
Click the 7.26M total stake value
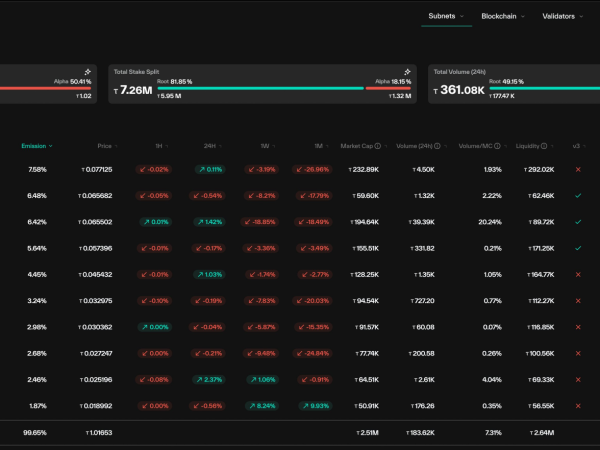point(133,90)
